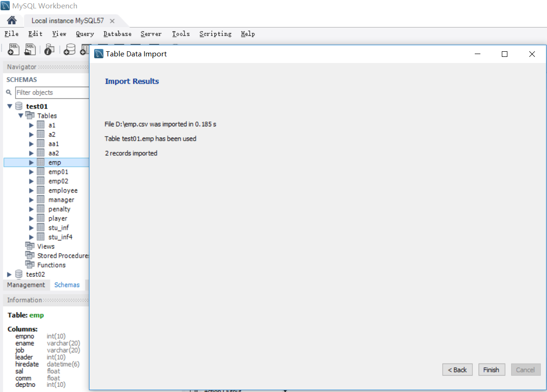
Task: Open the File menu
Action: 12,34
